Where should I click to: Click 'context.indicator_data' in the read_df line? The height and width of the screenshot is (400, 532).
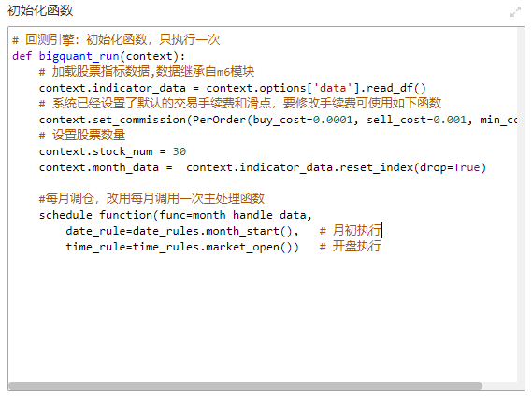112,88
